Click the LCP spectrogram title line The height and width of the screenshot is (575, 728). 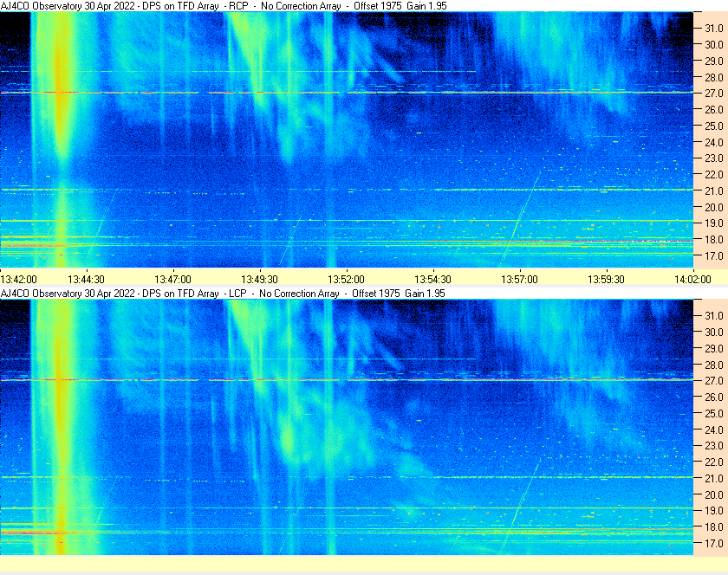[x=223, y=294]
